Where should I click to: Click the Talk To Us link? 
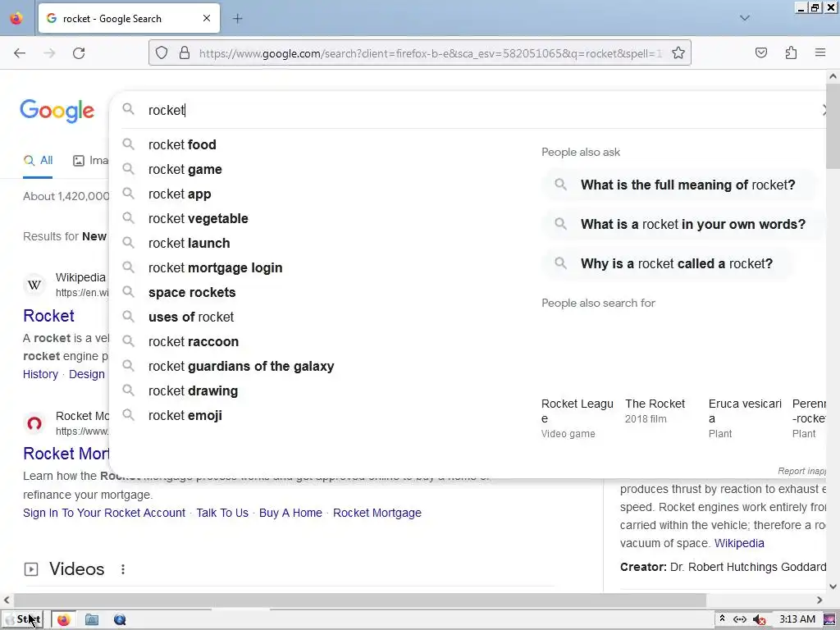(222, 514)
